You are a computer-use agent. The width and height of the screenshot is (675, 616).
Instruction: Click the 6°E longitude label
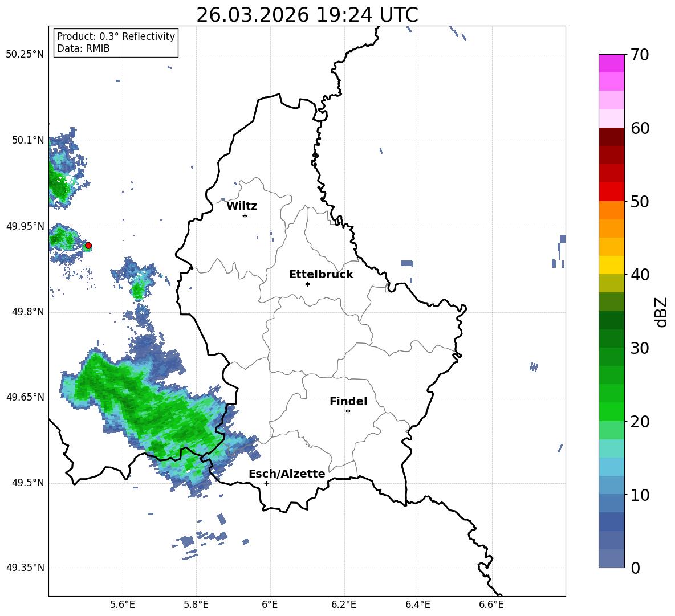pyautogui.click(x=270, y=605)
